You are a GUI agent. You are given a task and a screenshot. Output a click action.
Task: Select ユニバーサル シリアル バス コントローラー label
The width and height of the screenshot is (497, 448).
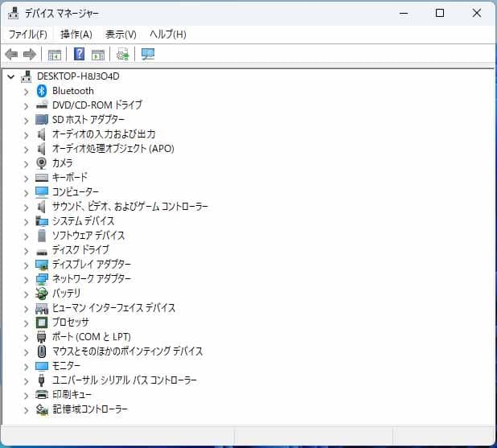125,380
